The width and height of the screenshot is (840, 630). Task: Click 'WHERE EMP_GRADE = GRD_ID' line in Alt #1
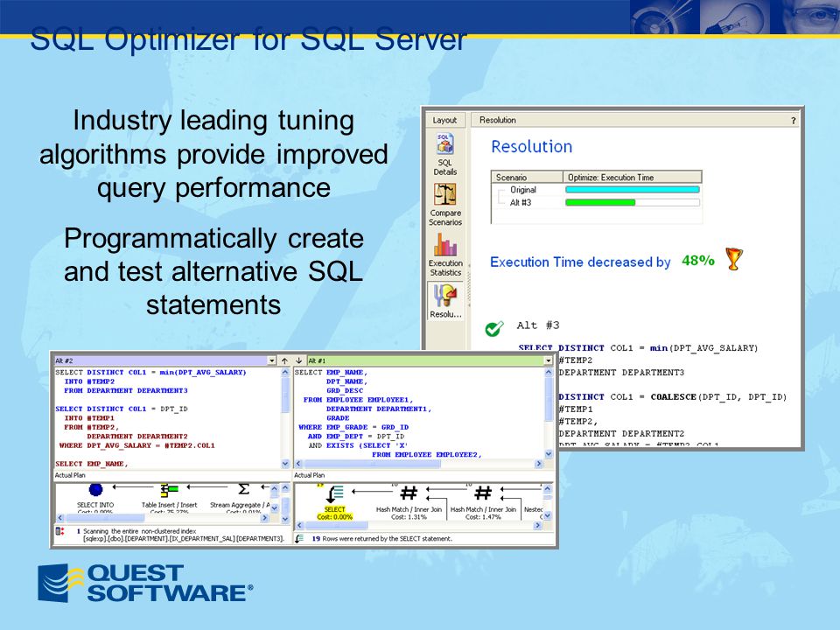(x=353, y=427)
